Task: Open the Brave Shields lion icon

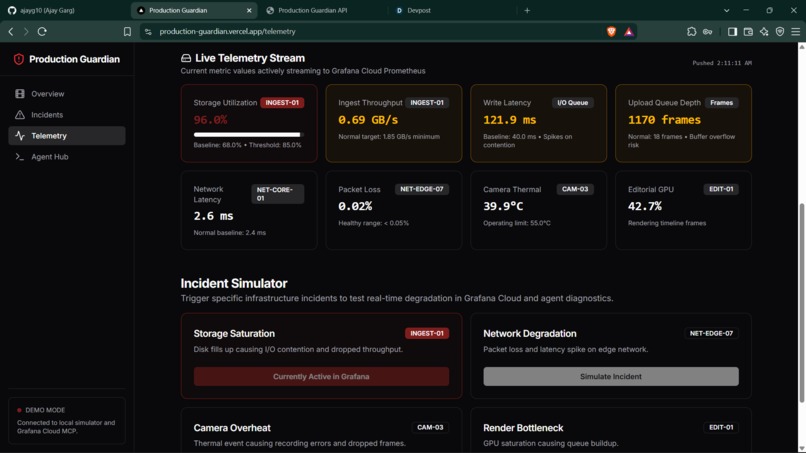Action: pos(611,31)
